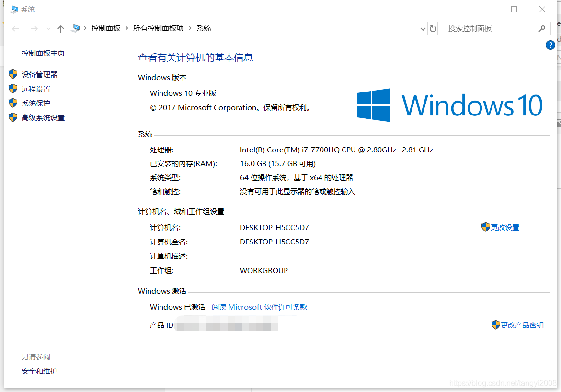
Task: Open 设备管理器 link
Action: pyautogui.click(x=39, y=74)
